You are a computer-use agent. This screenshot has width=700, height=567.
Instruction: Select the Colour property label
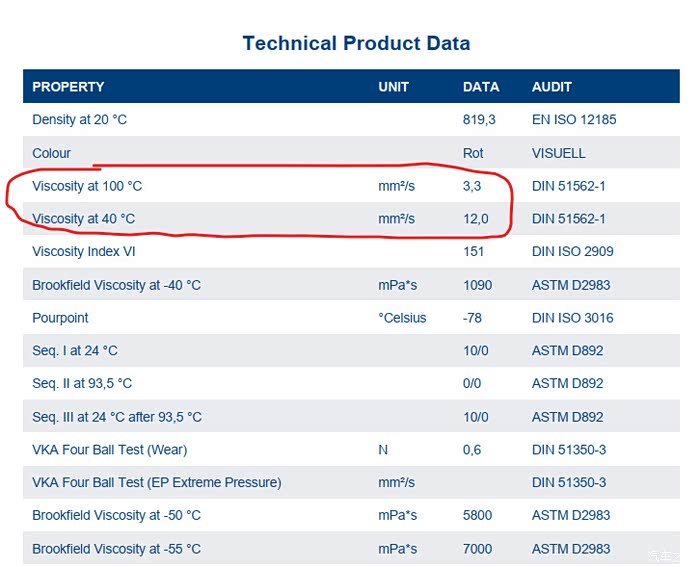click(51, 153)
